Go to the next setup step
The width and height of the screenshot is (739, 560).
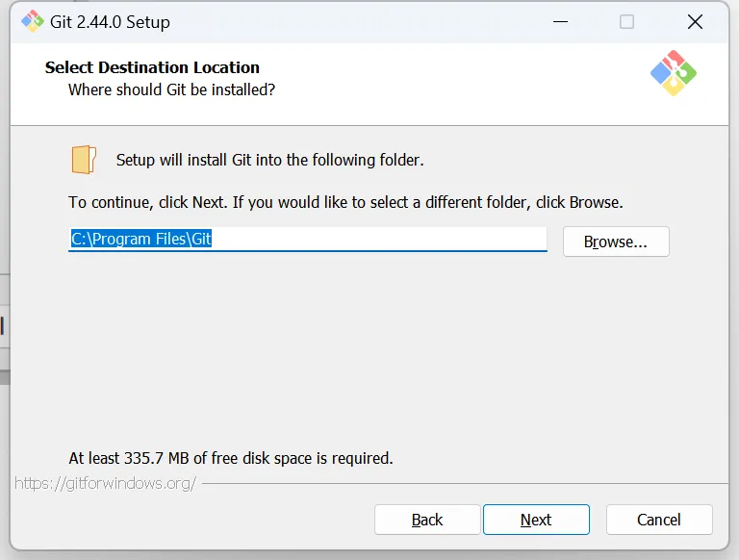pos(536,520)
